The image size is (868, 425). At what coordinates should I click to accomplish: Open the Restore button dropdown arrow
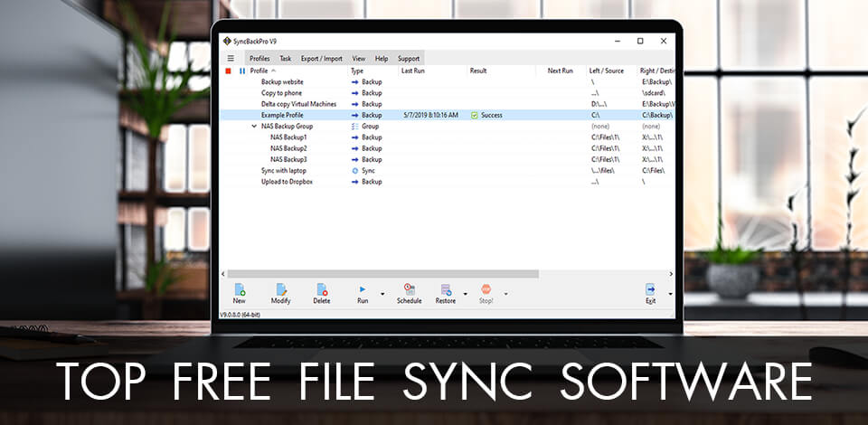pos(465,294)
